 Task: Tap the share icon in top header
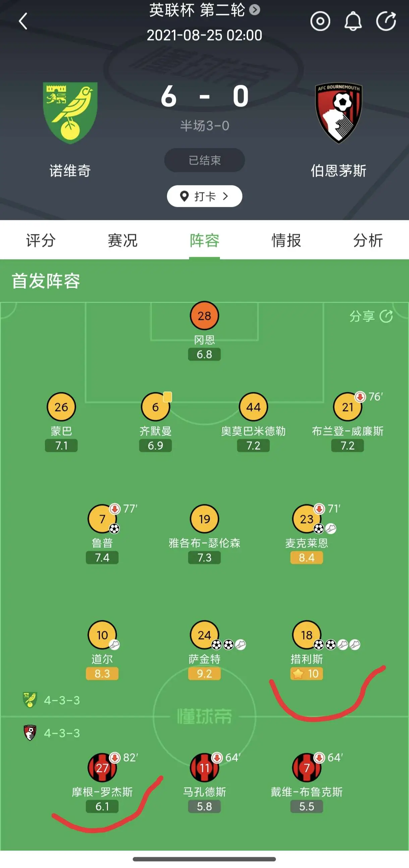pos(386,21)
